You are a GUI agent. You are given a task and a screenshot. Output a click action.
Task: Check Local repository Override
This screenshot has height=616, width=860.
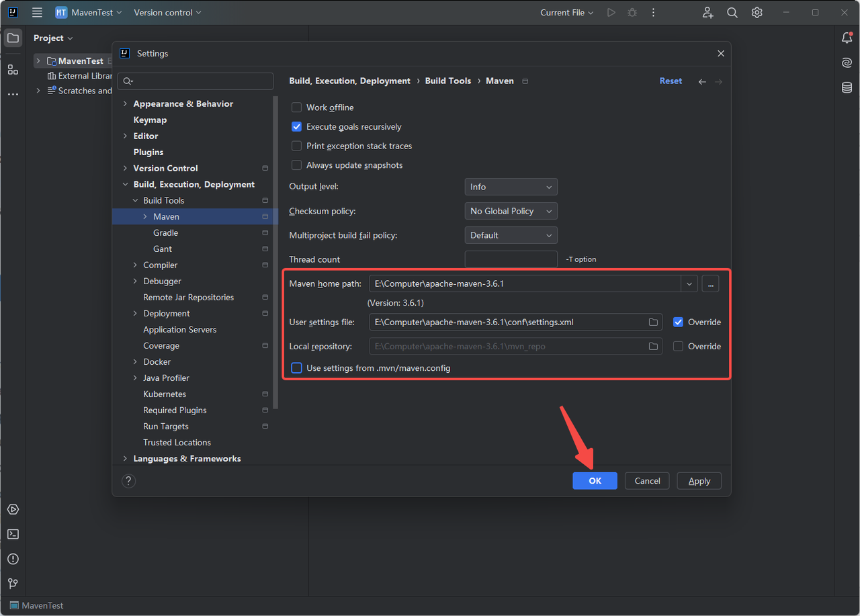tap(678, 347)
